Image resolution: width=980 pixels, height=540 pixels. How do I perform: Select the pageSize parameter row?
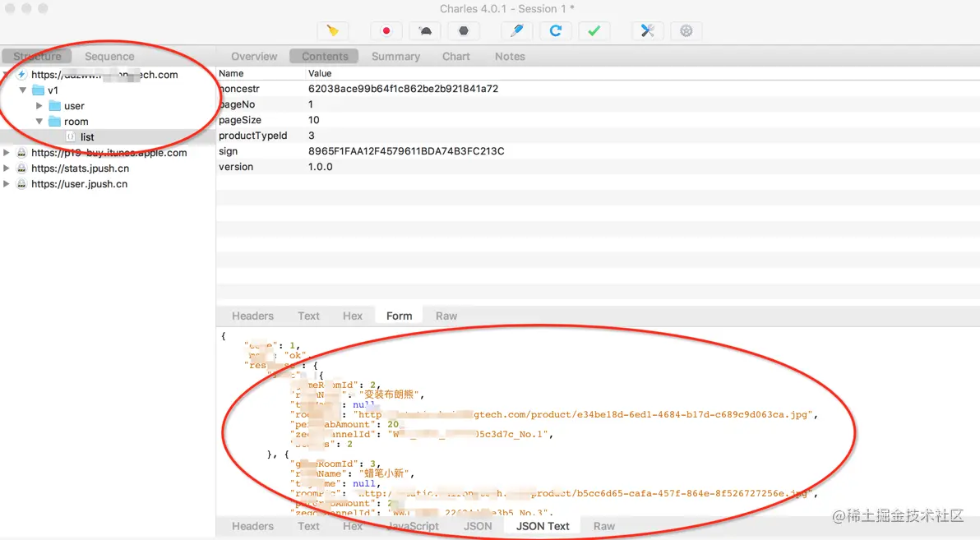click(x=598, y=120)
